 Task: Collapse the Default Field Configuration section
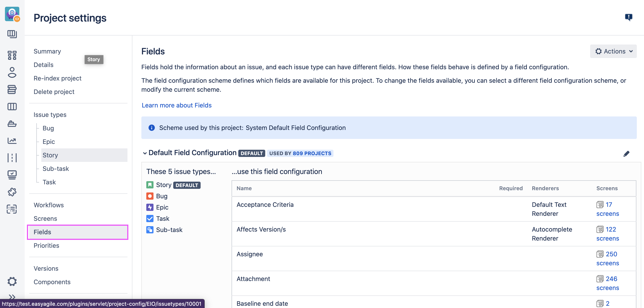[145, 153]
